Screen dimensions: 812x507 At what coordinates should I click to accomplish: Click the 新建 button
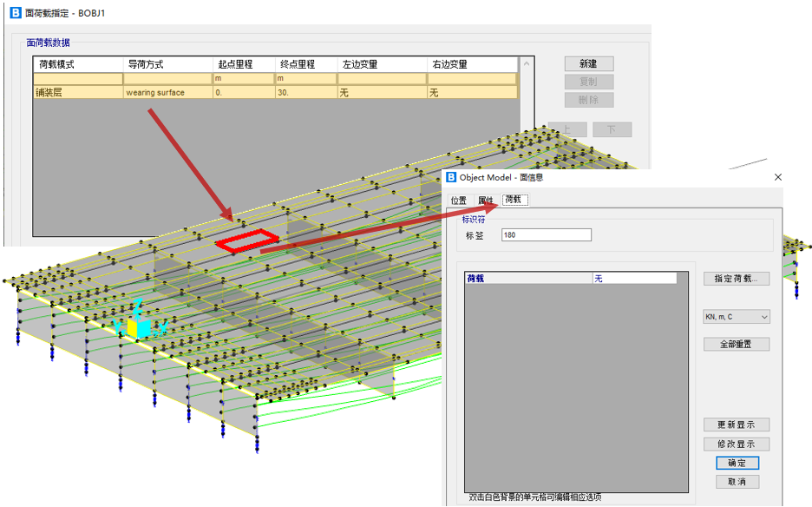coord(589,63)
